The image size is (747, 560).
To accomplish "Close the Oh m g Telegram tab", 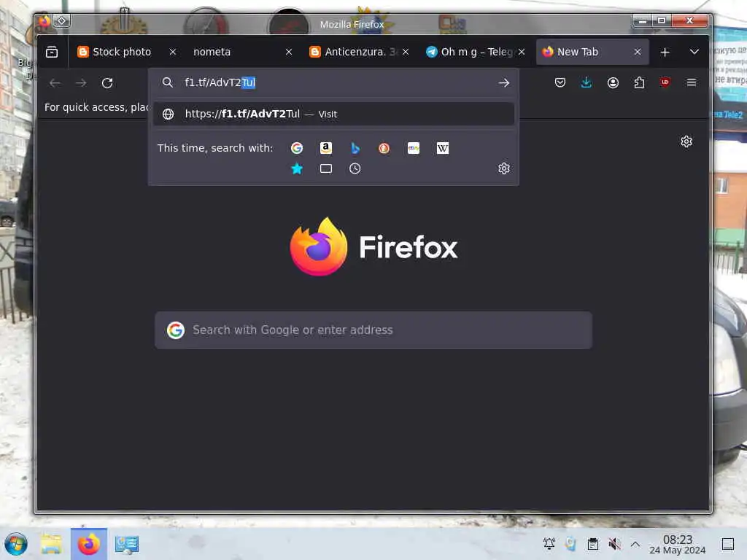I will click(522, 52).
